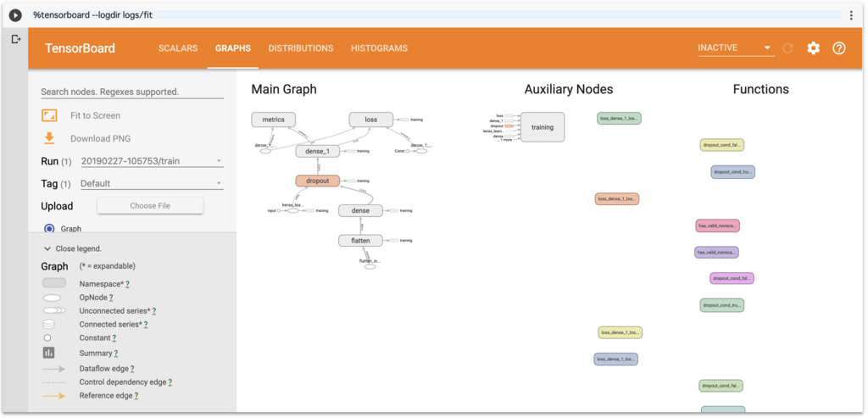Open the Dataflow edge help link
868x418 pixels.
point(133,368)
